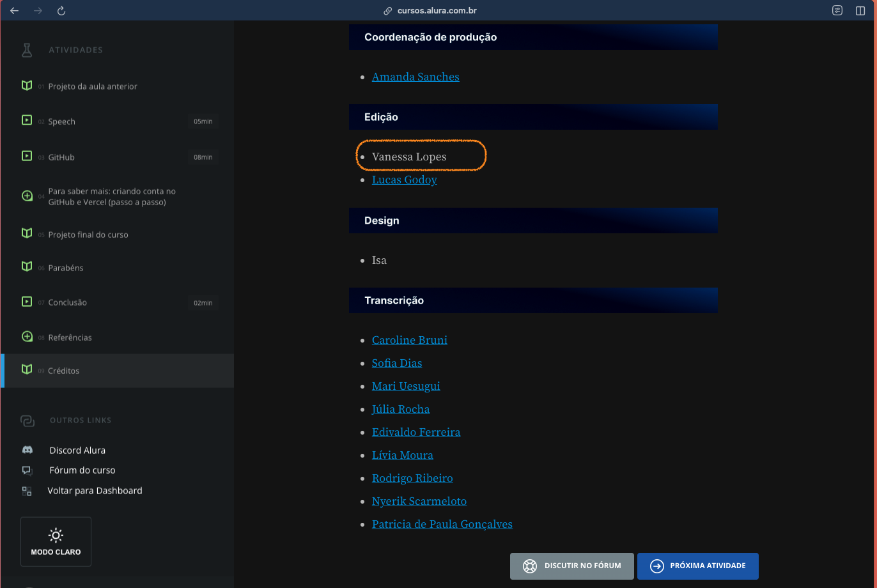
Task: Click the play icon for GitHub
Action: (x=27, y=156)
